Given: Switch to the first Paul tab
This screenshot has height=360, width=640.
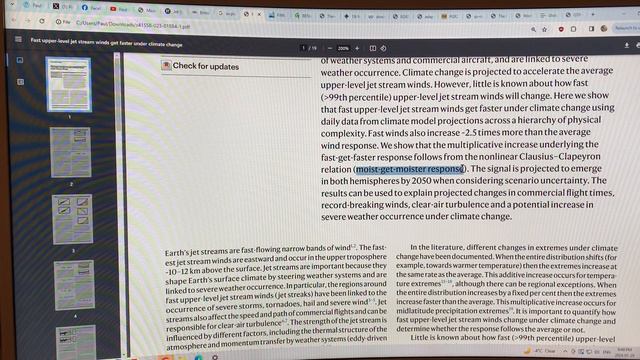Looking at the screenshot, I should pos(33,5).
